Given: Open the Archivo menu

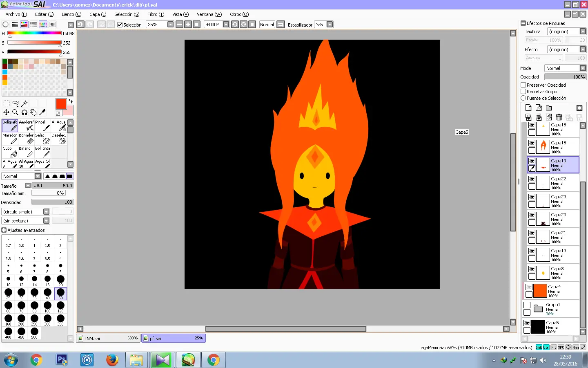Looking at the screenshot, I should point(16,14).
